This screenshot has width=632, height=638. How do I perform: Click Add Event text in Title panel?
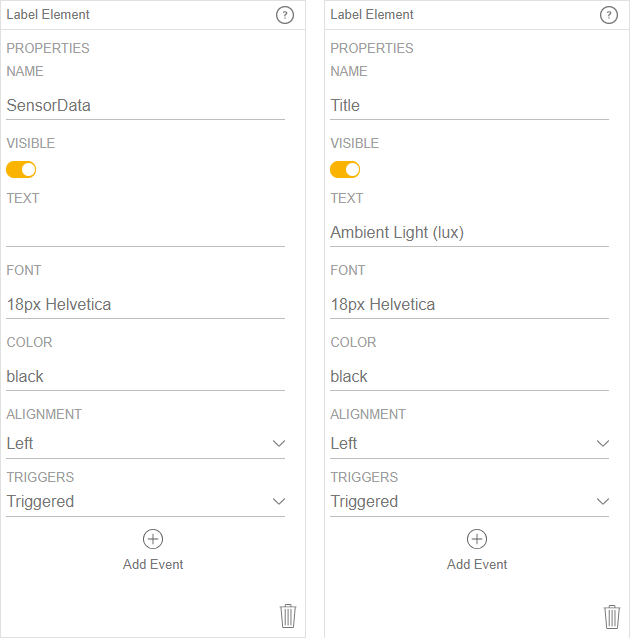[477, 564]
